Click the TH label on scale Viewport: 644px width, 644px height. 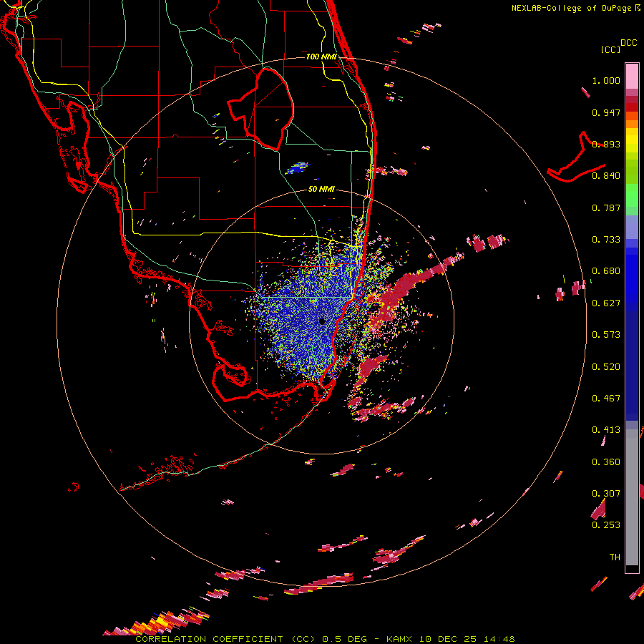[x=615, y=557]
